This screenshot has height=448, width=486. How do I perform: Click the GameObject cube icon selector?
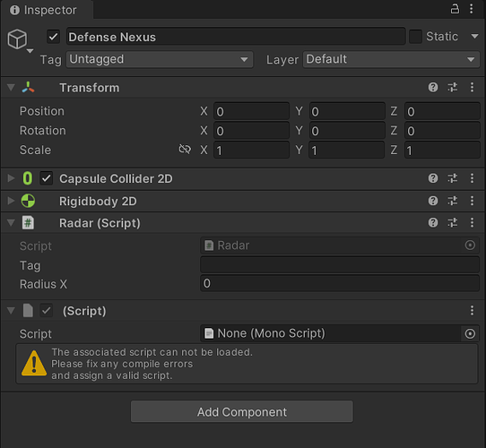coord(18,39)
